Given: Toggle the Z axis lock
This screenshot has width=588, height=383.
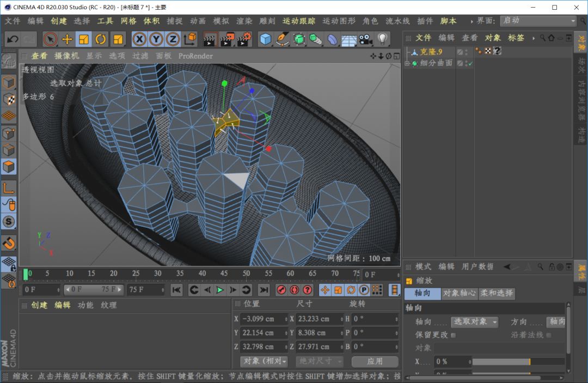Looking at the screenshot, I should pyautogui.click(x=173, y=39).
